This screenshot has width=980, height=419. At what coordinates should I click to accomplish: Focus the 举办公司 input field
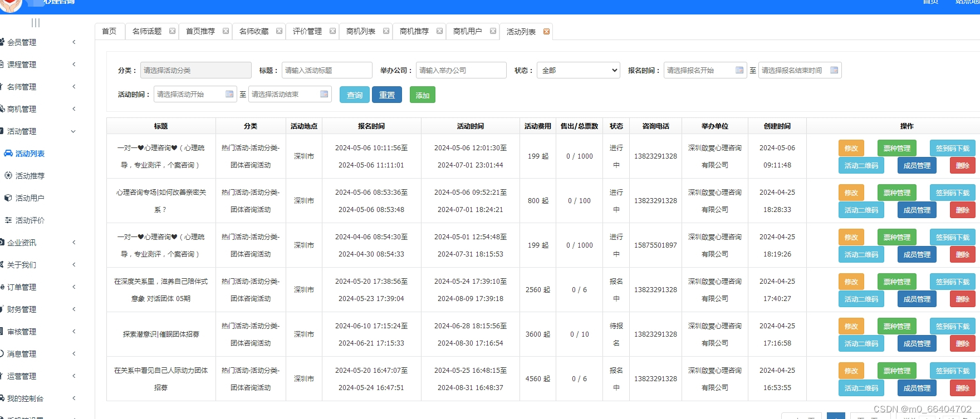pyautogui.click(x=461, y=70)
